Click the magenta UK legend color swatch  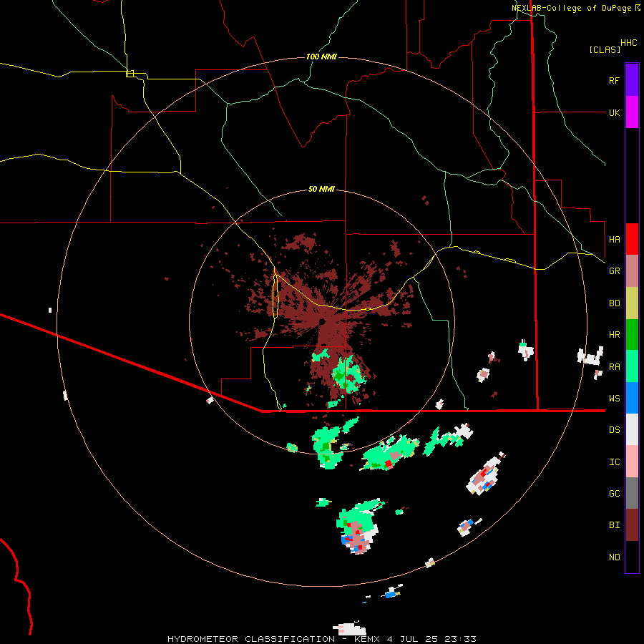click(x=632, y=112)
